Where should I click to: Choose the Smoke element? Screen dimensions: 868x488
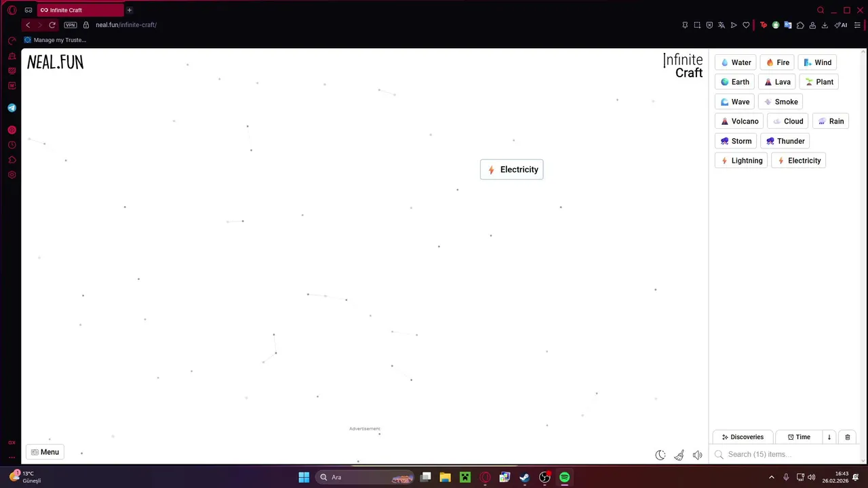pyautogui.click(x=781, y=102)
